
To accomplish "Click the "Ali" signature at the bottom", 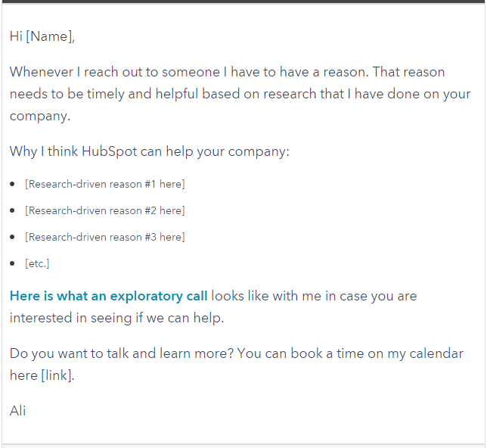I will 18,411.
